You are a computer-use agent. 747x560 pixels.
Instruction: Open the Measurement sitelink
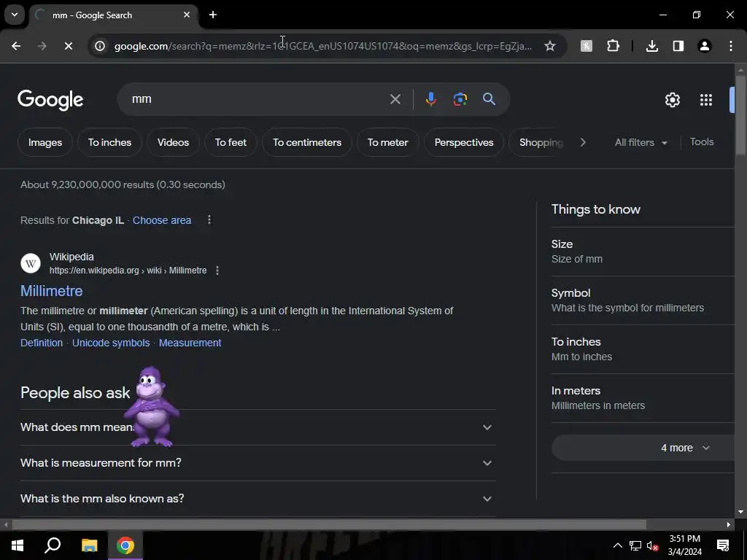point(190,343)
